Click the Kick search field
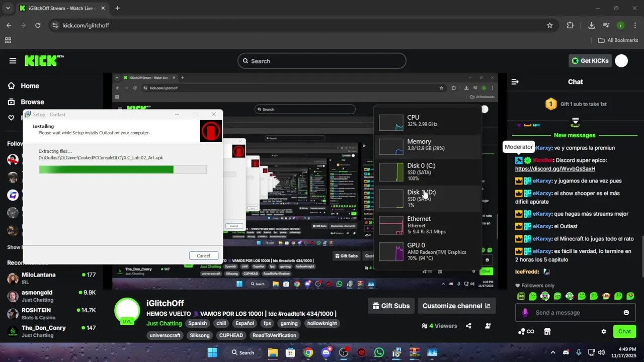Screen dimensions: 644x362 [321, 61]
